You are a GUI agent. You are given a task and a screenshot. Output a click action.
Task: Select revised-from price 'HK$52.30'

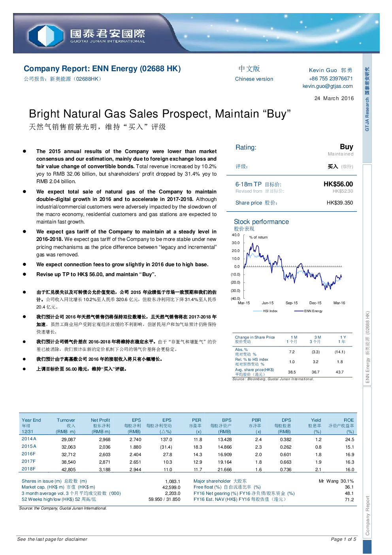pyautogui.click(x=343, y=191)
